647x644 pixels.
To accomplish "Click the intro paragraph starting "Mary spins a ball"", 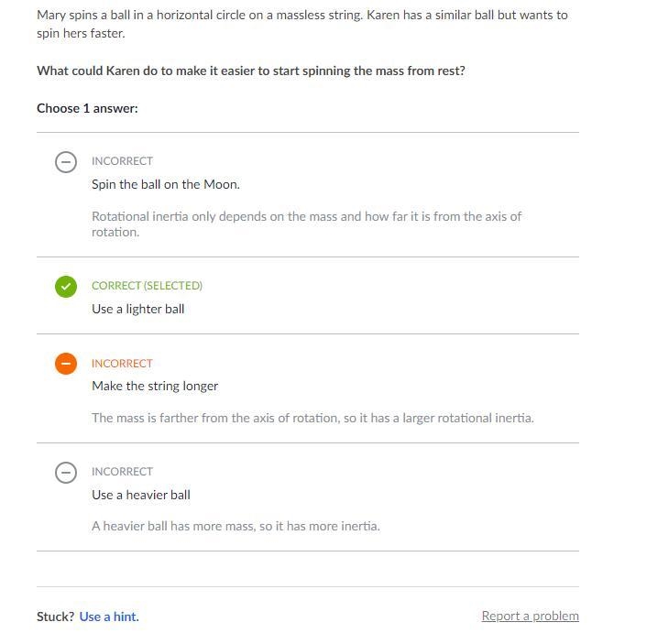I will (x=302, y=24).
